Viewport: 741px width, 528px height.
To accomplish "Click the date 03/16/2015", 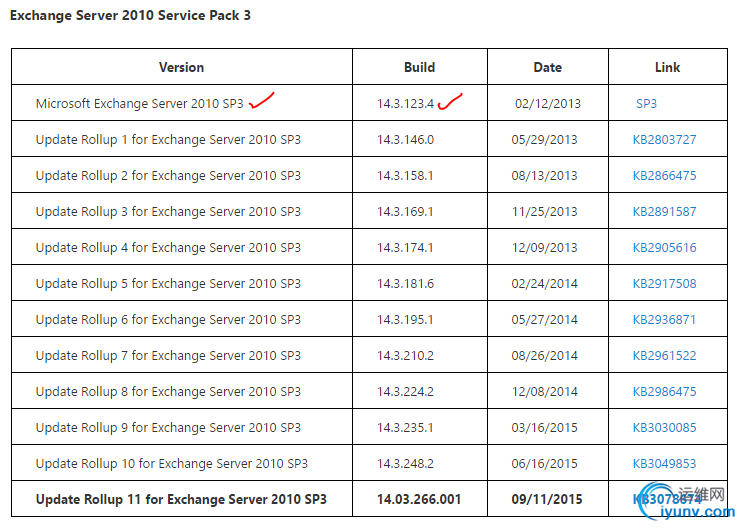I will coord(544,427).
